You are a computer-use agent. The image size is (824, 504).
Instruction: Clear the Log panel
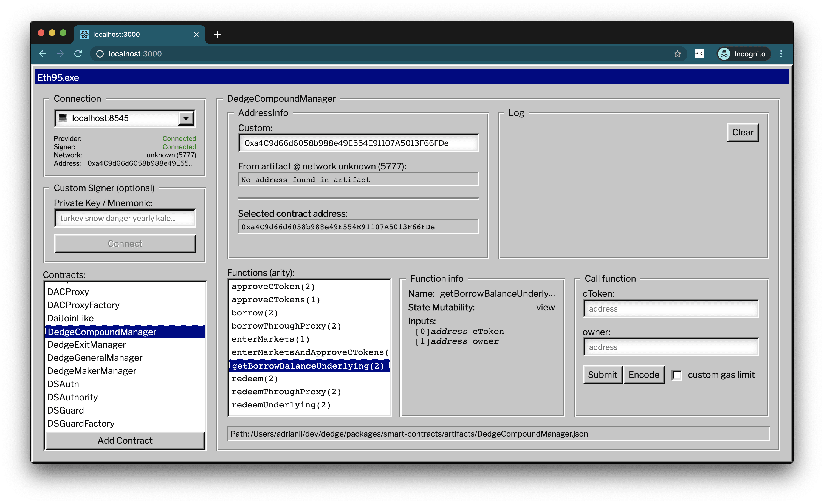(743, 132)
